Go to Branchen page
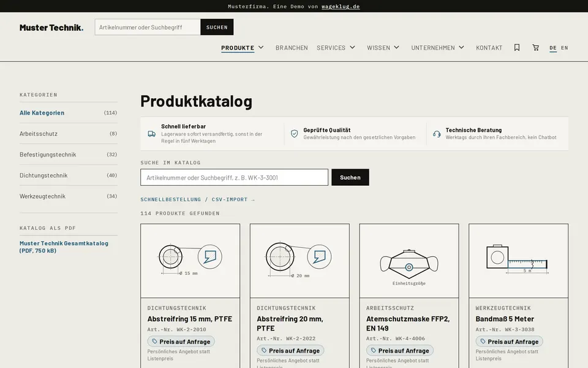The image size is (588, 368). coord(292,48)
